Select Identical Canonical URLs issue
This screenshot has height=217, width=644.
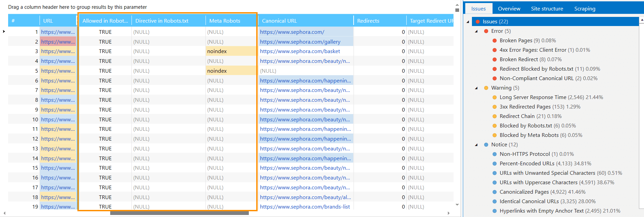(x=548, y=201)
